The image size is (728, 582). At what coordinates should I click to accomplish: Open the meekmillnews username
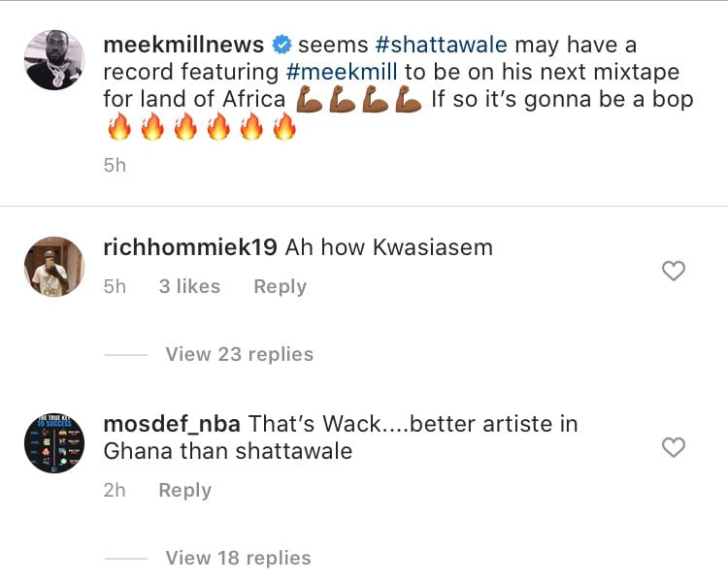pyautogui.click(x=183, y=45)
